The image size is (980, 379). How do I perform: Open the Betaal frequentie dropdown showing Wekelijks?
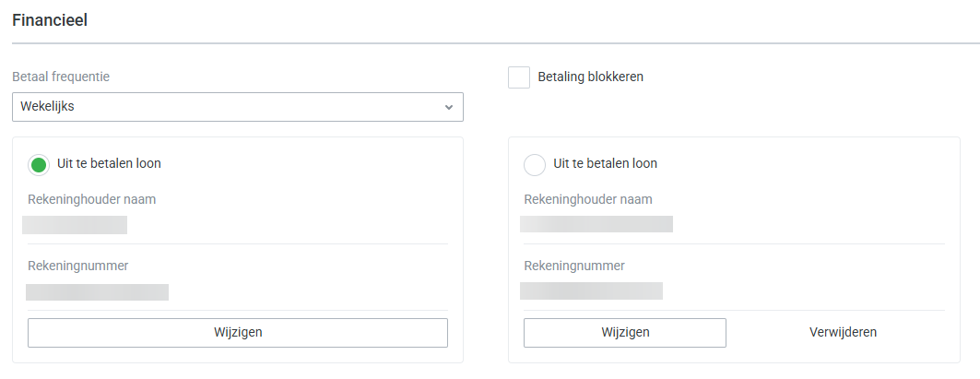pos(237,107)
